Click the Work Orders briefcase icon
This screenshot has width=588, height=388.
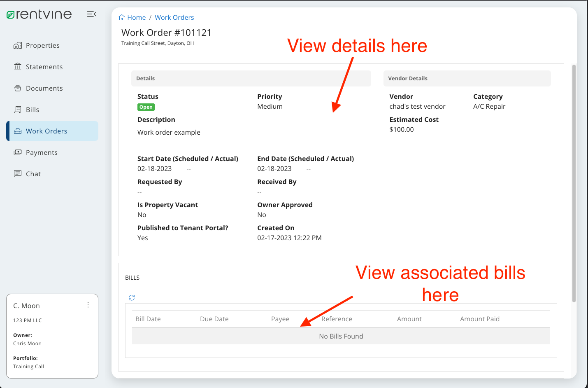18,131
